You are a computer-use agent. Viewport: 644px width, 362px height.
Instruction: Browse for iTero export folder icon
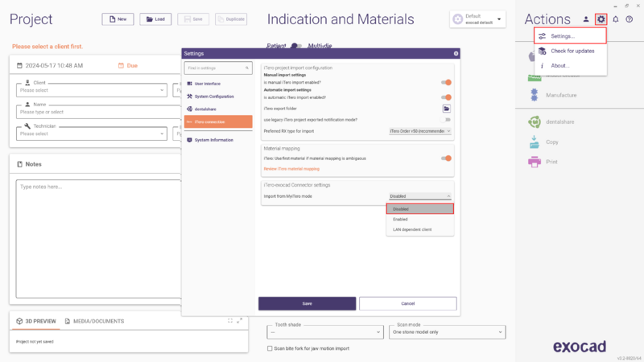[x=447, y=109]
